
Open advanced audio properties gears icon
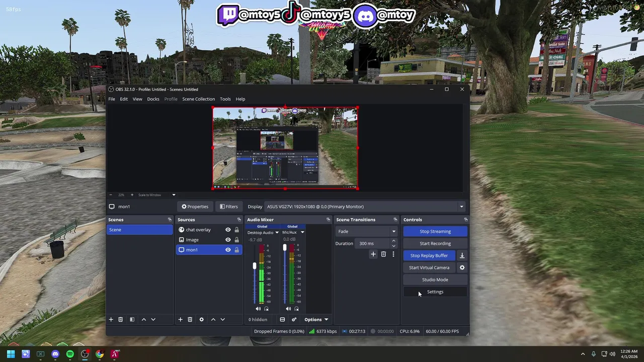tap(294, 319)
